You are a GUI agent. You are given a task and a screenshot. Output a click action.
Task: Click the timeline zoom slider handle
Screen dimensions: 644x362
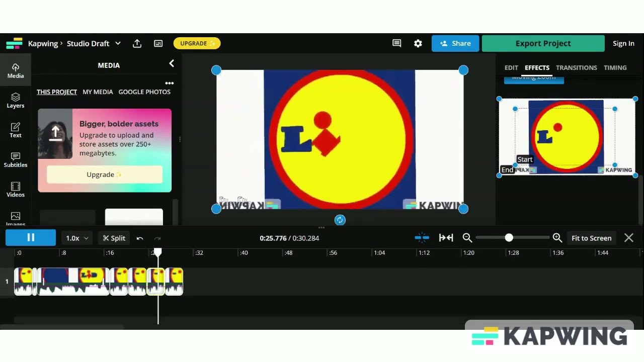[509, 237]
